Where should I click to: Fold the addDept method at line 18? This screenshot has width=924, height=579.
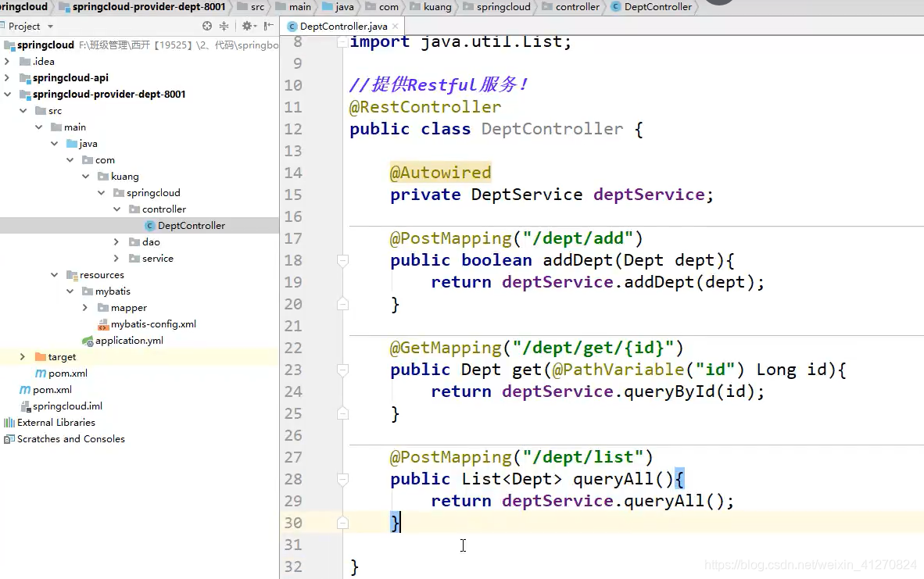[342, 259]
